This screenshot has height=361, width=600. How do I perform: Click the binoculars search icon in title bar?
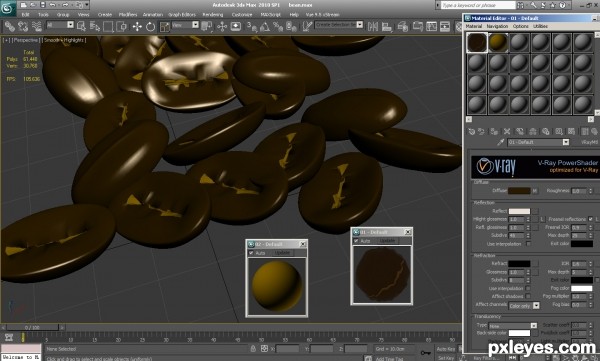pyautogui.click(x=521, y=5)
